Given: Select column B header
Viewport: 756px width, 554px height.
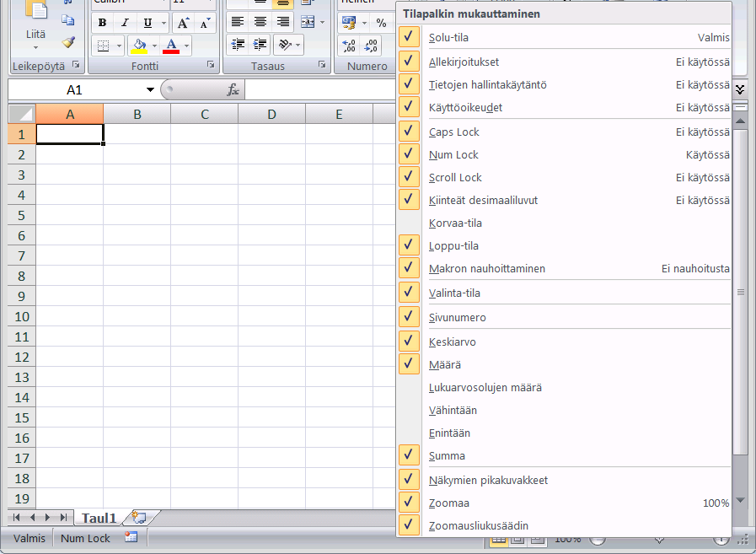Looking at the screenshot, I should click(x=137, y=115).
